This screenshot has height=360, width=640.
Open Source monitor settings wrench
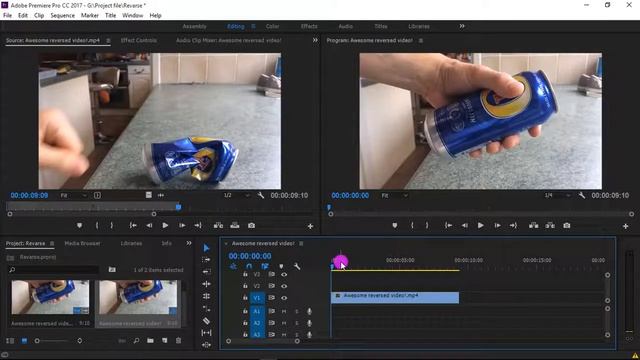(x=260, y=196)
